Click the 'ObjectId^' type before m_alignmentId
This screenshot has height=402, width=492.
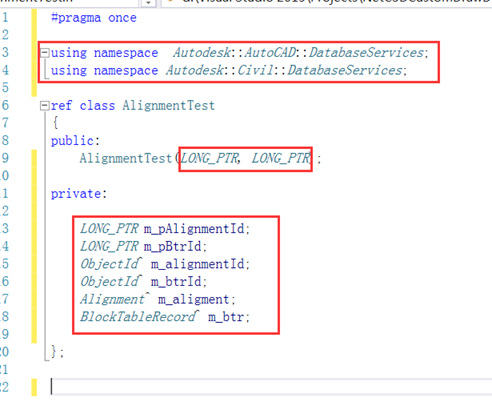pyautogui.click(x=111, y=264)
